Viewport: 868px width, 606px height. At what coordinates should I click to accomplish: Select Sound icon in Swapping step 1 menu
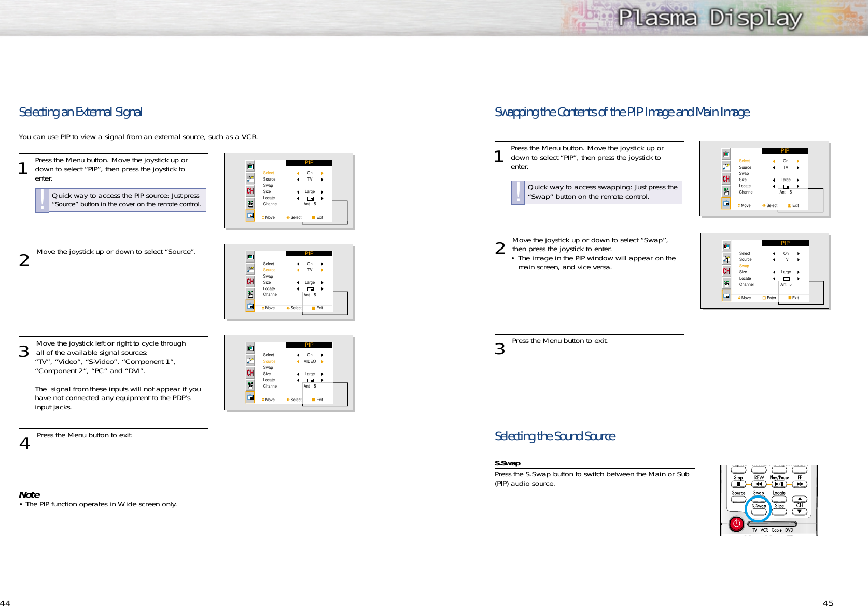pos(726,167)
